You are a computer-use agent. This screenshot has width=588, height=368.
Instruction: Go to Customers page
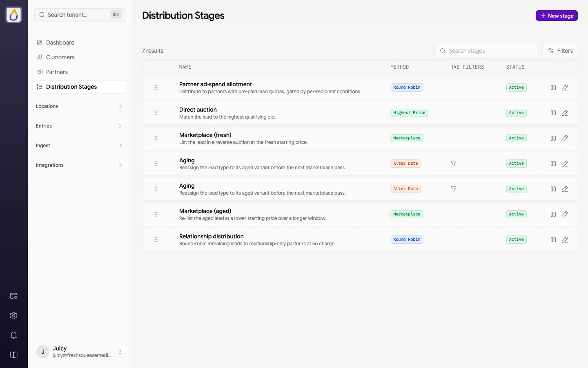click(x=80, y=57)
